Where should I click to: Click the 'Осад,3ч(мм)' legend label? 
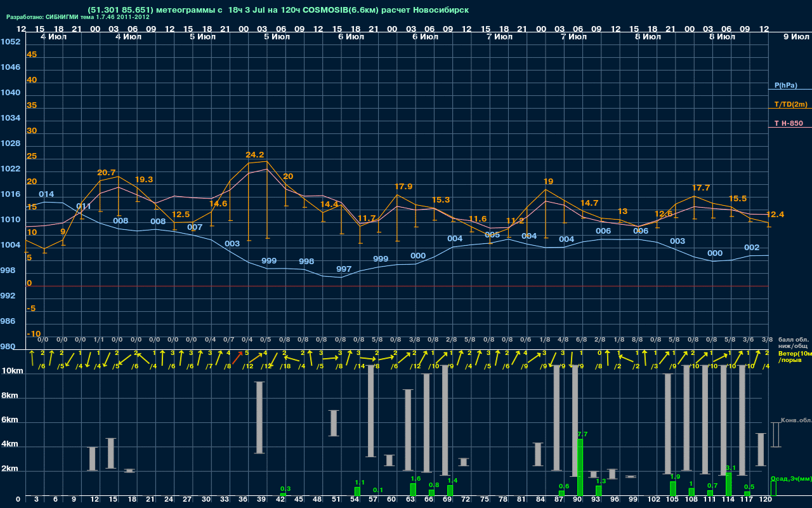pyautogui.click(x=791, y=478)
